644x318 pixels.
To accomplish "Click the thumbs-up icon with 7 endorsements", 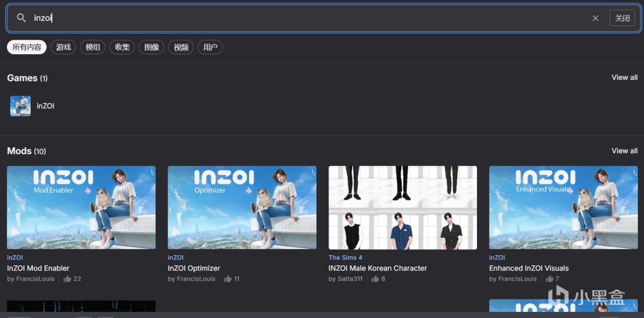I will pyautogui.click(x=549, y=279).
